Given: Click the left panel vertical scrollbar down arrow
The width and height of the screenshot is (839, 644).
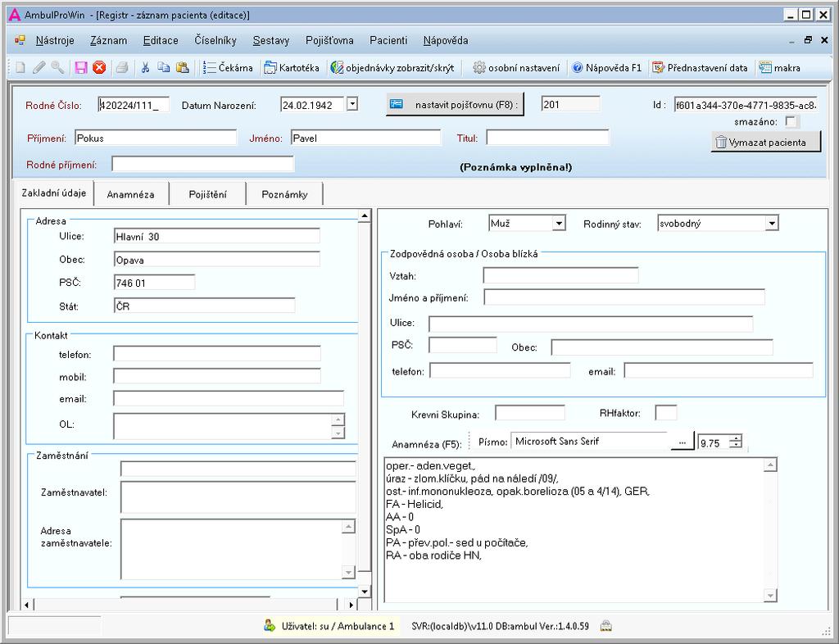Looking at the screenshot, I should pos(365,591).
